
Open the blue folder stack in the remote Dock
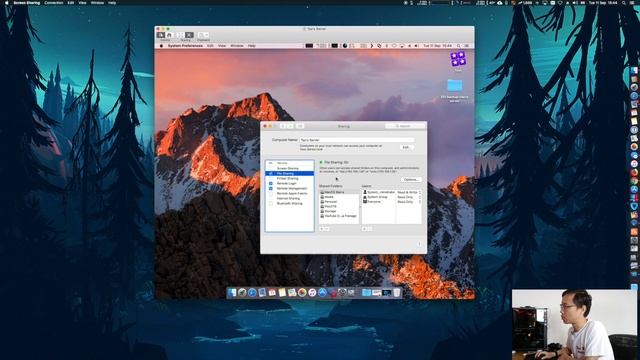click(367, 293)
